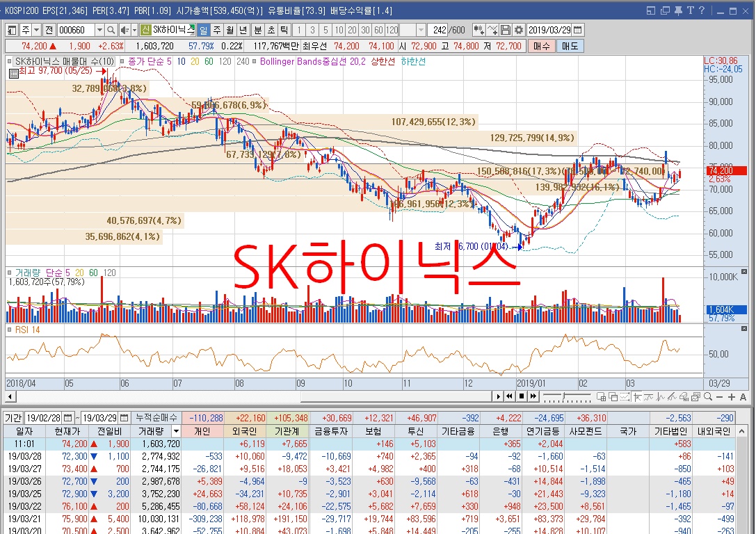Choose the 60 interval button

click(x=378, y=30)
